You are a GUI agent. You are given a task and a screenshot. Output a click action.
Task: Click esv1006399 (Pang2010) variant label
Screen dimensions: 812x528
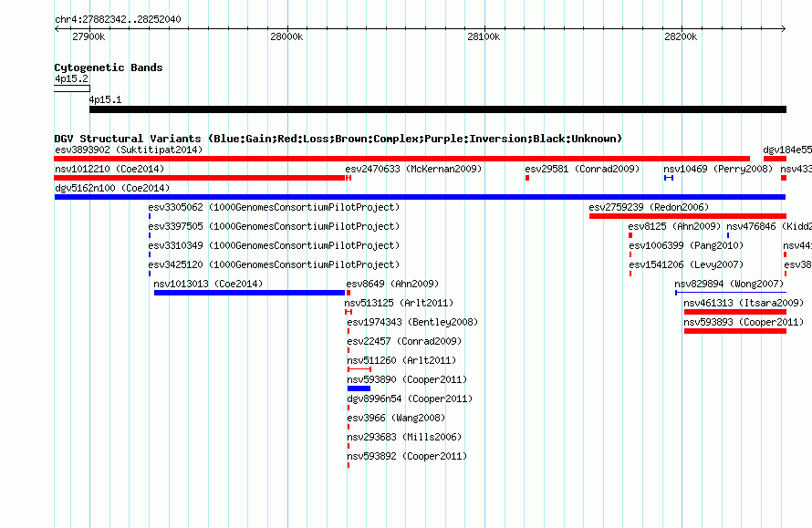(686, 245)
